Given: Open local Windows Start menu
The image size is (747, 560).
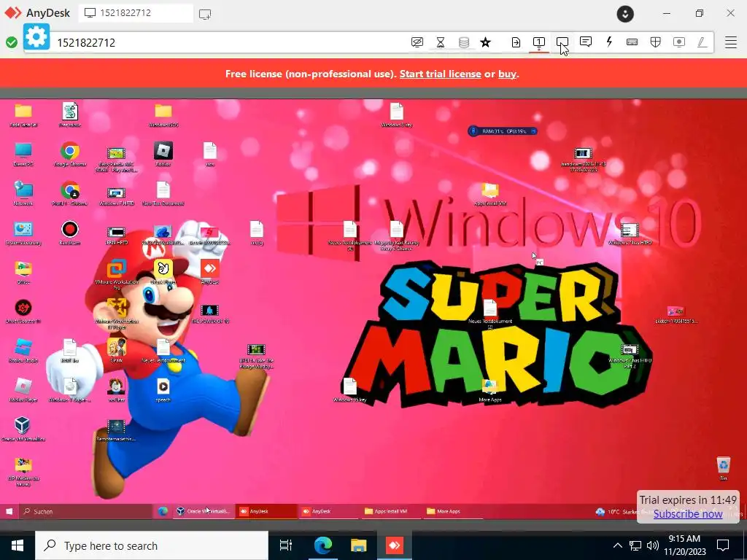Looking at the screenshot, I should click(x=18, y=545).
